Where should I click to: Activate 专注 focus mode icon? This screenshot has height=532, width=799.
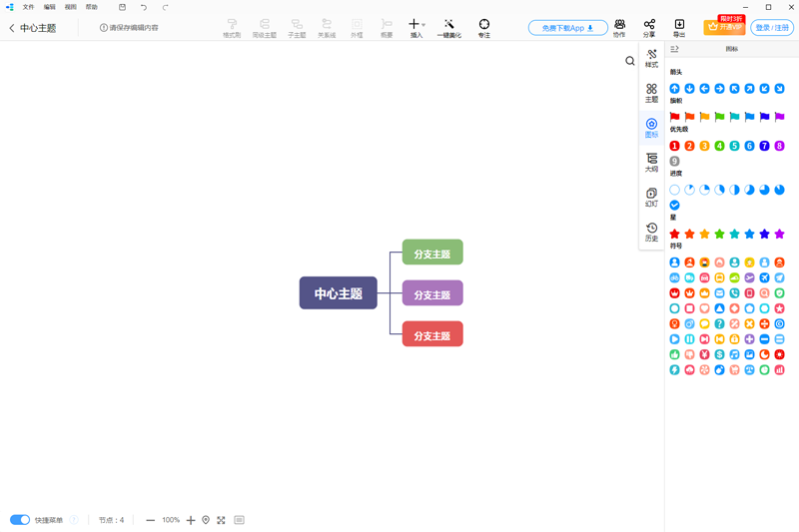[484, 28]
